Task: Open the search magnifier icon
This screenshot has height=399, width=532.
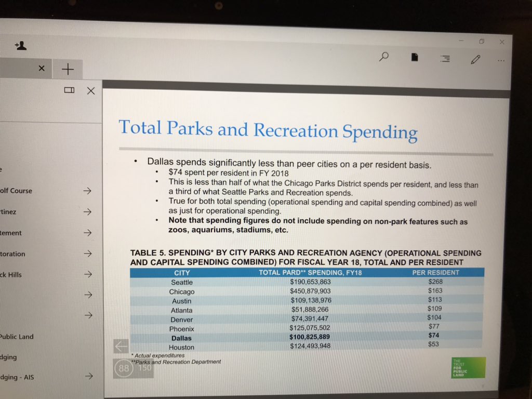Action: (x=384, y=57)
